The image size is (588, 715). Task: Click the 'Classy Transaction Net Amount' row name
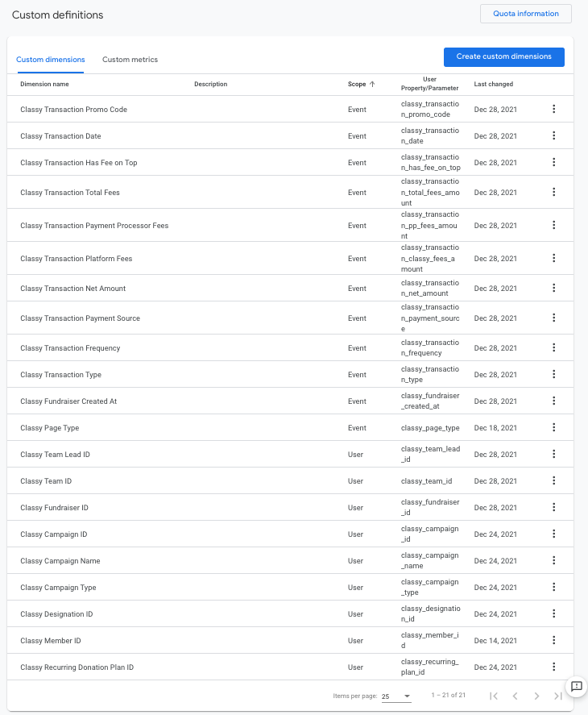coord(73,289)
